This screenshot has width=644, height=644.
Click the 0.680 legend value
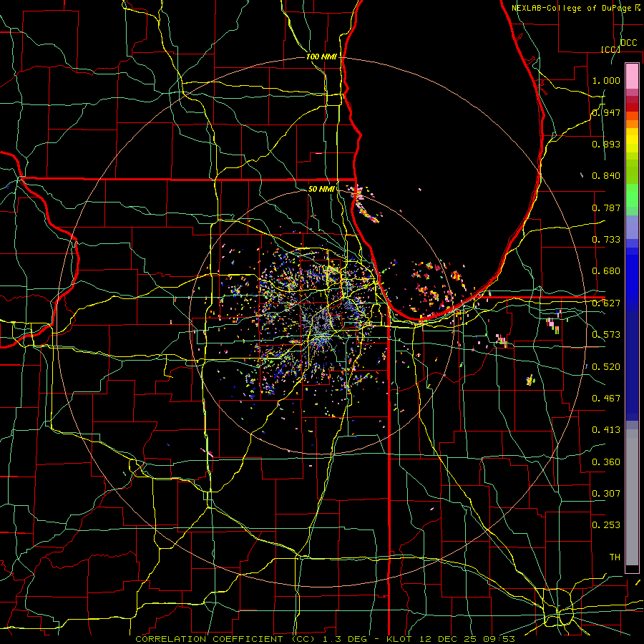pyautogui.click(x=606, y=270)
